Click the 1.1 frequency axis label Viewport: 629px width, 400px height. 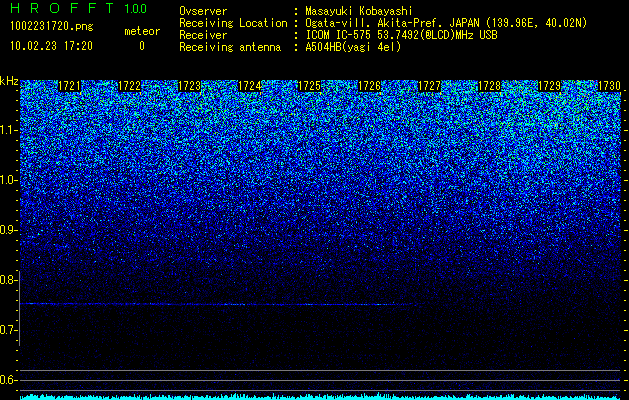[8, 131]
